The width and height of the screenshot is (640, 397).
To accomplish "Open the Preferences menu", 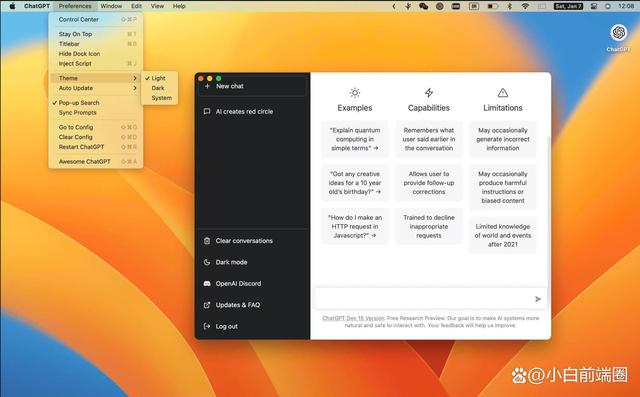I will (x=75, y=6).
